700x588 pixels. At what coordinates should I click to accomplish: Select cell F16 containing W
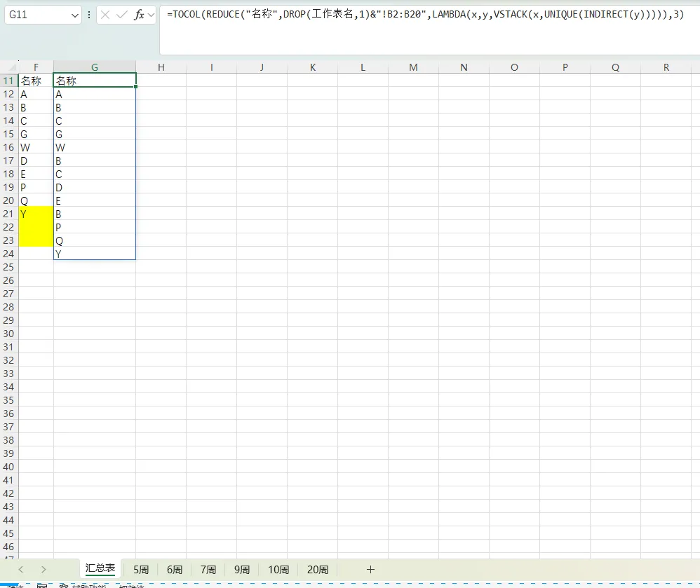pos(36,148)
